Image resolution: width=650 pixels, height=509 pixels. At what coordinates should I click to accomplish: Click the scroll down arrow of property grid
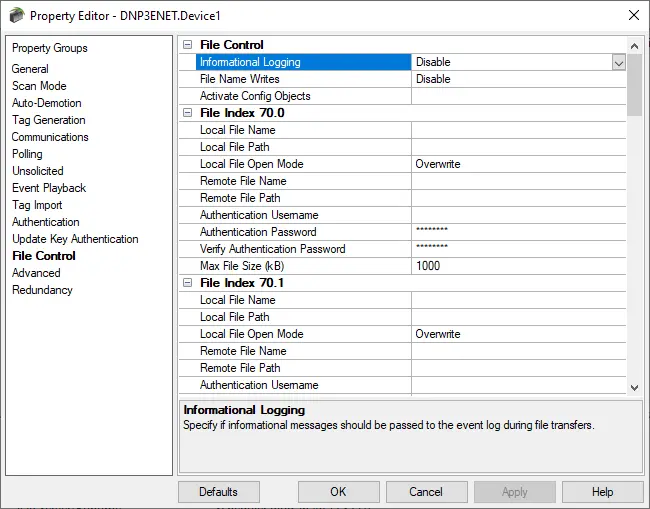point(634,388)
